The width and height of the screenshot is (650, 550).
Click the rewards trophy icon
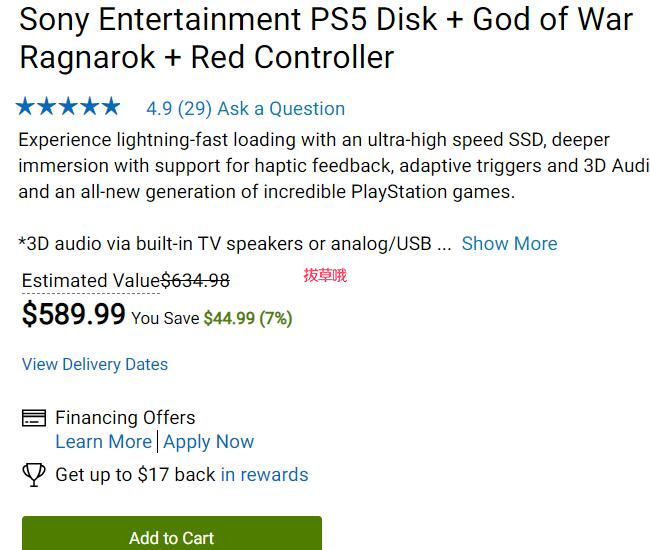point(34,475)
